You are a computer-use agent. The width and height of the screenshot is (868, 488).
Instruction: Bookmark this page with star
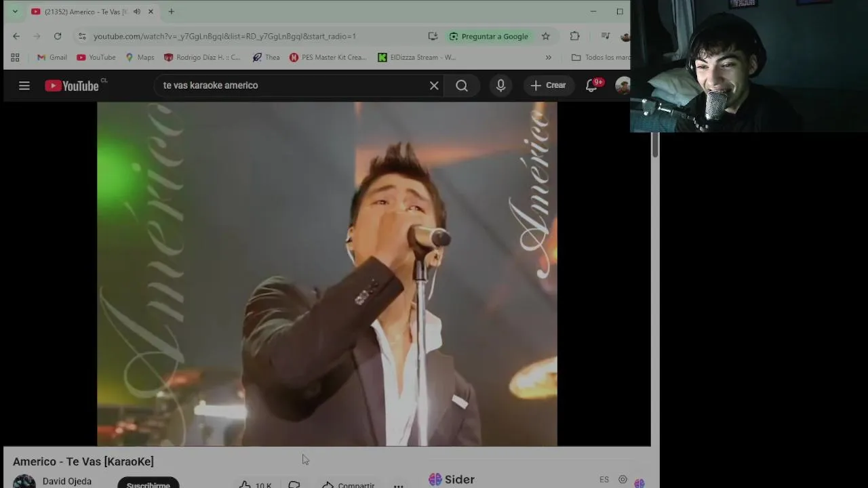(x=545, y=36)
